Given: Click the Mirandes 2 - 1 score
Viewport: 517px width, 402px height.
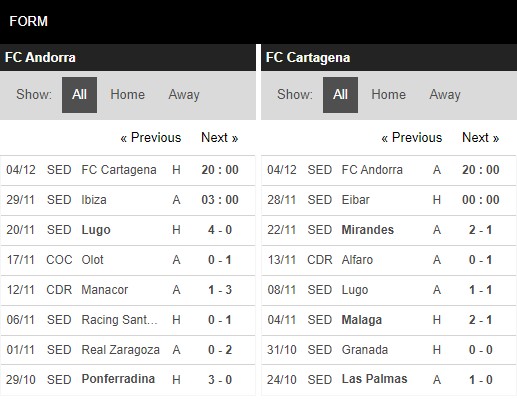Looking at the screenshot, I should (480, 230).
